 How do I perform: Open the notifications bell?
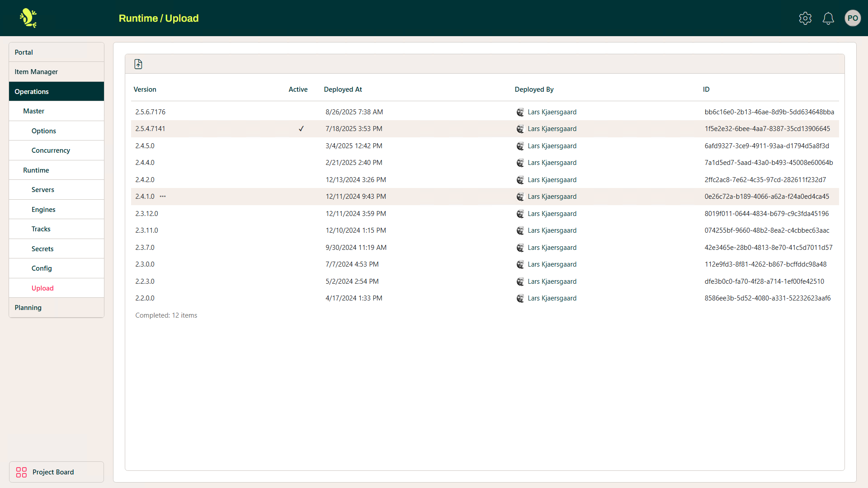click(828, 18)
